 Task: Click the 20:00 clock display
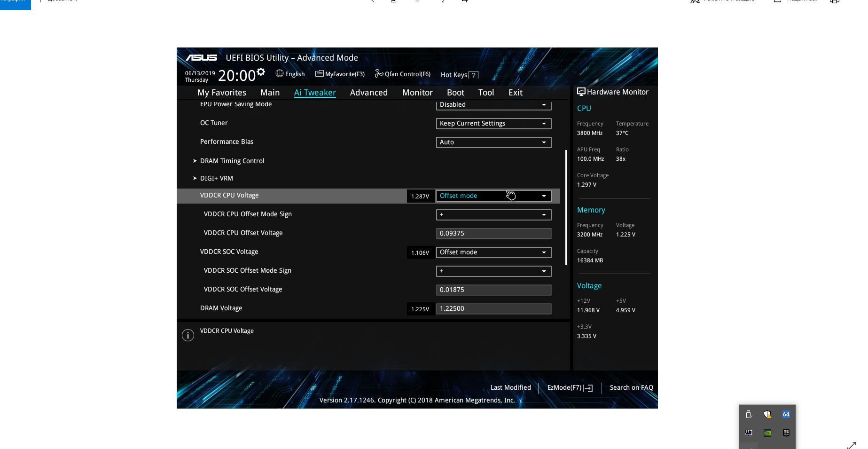[237, 76]
